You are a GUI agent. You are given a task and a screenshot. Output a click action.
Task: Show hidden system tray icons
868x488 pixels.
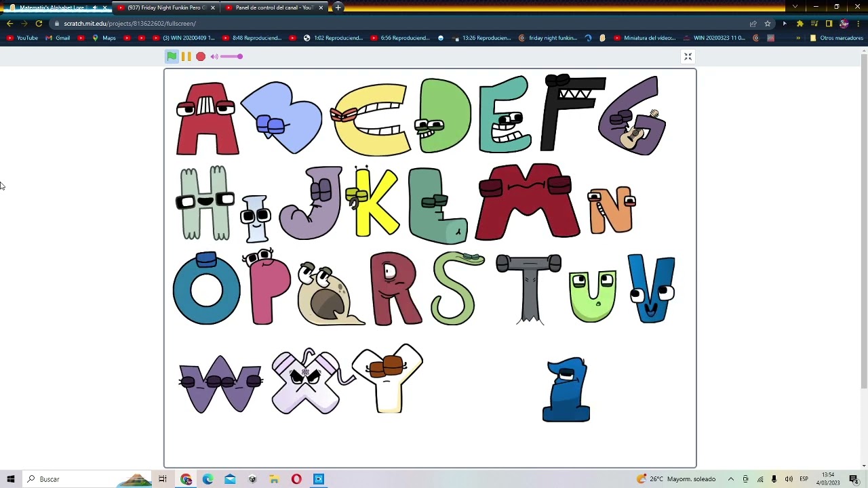(x=731, y=479)
